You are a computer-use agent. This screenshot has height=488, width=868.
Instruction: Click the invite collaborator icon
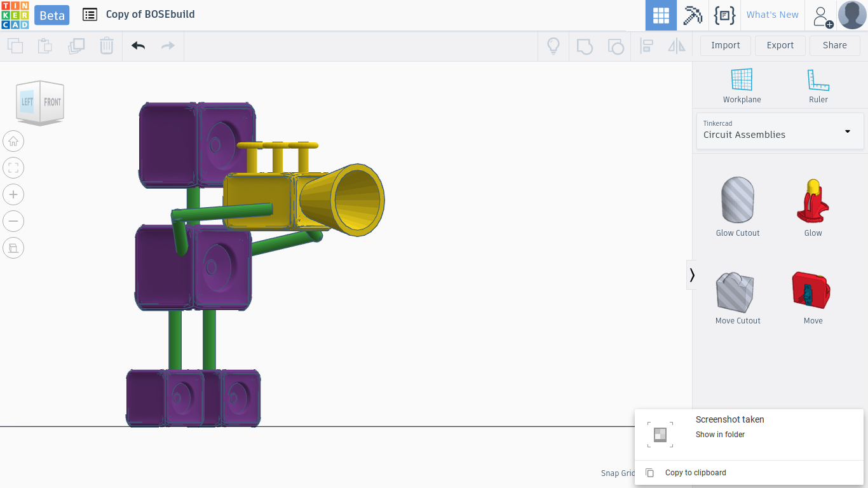tap(822, 16)
